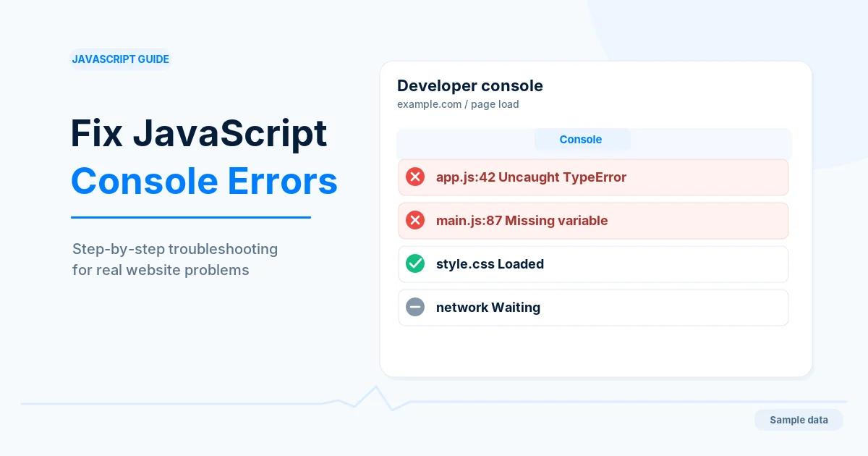Select the 'app.js:42 Uncaught TypeError' row

(593, 177)
